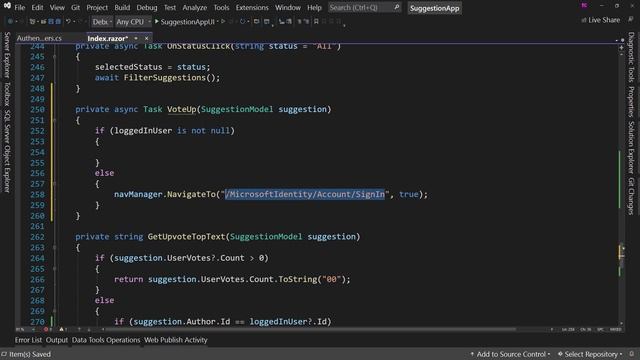Image resolution: width=640 pixels, height=360 pixels.
Task: Click the green Start debugging play icon
Action: coord(156,21)
